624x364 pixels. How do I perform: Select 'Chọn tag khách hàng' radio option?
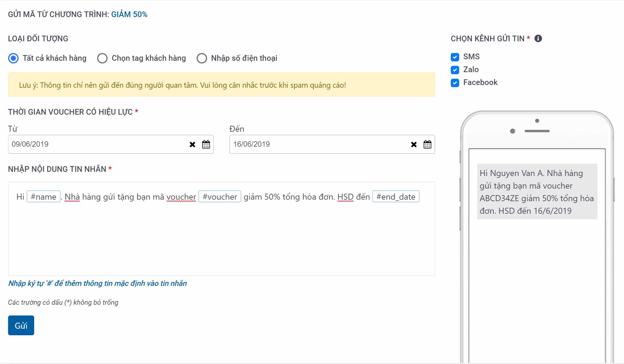(x=102, y=58)
